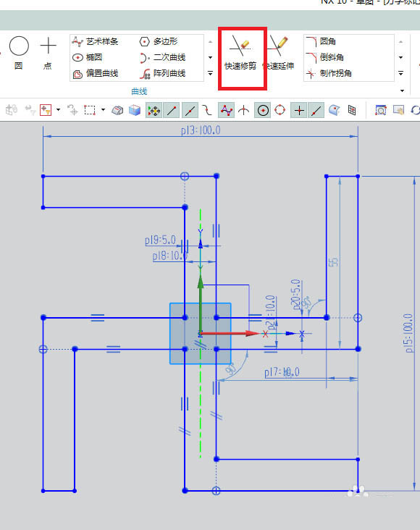Toggle the end point snap option
This screenshot has height=530, width=420.
point(172,110)
